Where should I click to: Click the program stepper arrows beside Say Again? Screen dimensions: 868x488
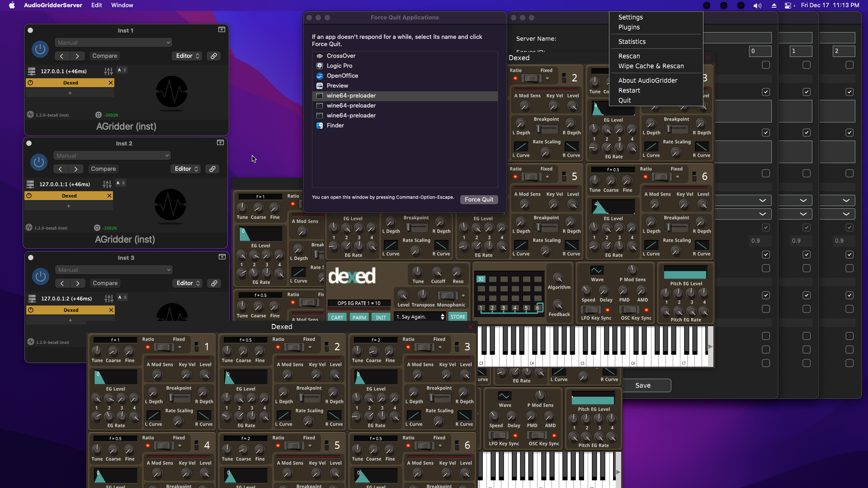pos(443,317)
